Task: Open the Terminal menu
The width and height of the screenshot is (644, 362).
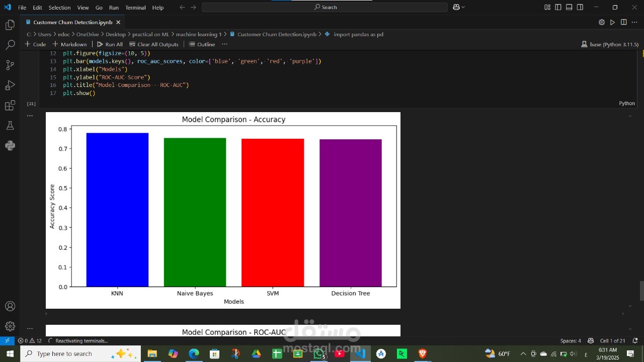Action: (136, 8)
